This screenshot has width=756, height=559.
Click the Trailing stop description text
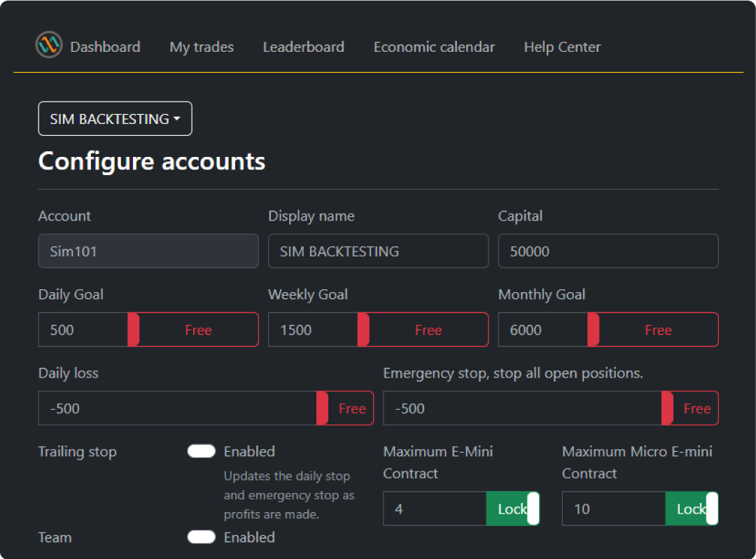coord(289,495)
